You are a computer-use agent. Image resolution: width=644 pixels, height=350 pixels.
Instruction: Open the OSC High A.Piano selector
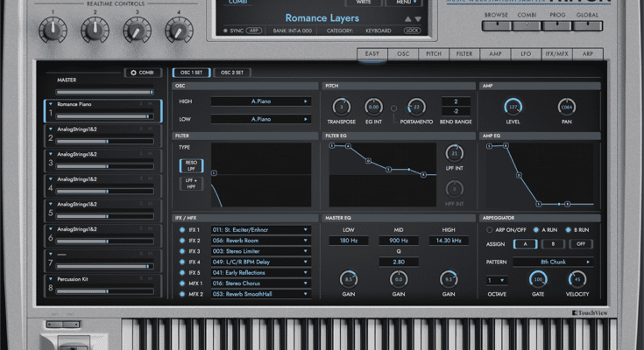coord(260,101)
